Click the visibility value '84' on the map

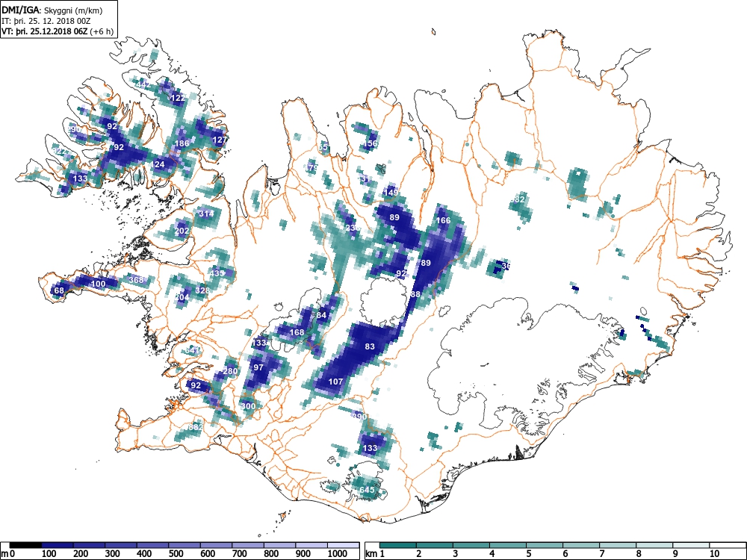321,315
